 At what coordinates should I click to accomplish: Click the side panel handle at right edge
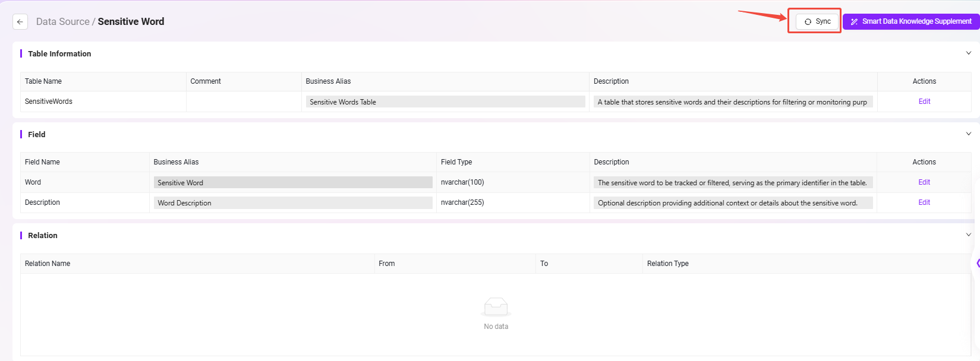click(977, 263)
